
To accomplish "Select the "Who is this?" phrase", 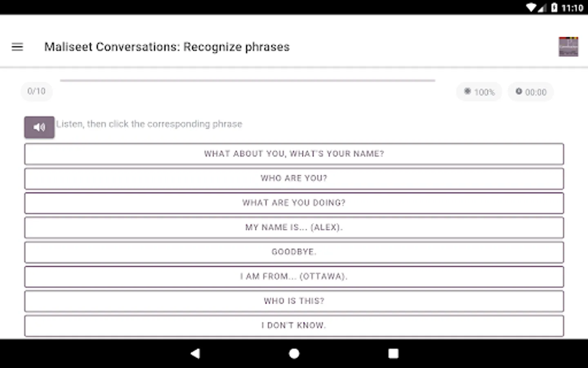I will tap(294, 301).
